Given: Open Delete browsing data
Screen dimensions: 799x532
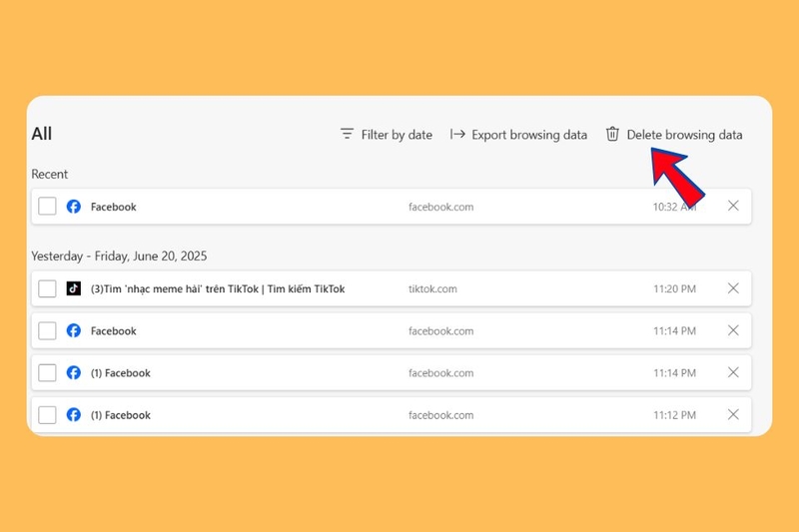Looking at the screenshot, I should [x=673, y=135].
